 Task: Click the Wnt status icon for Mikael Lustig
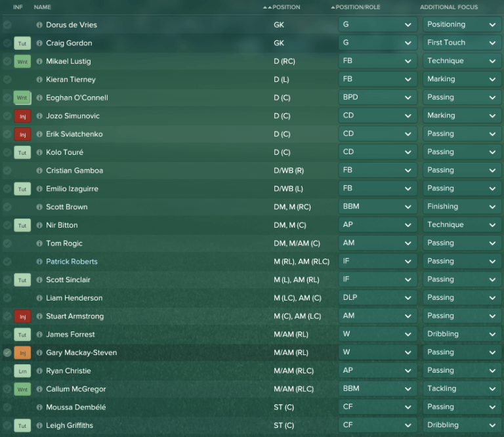(22, 62)
